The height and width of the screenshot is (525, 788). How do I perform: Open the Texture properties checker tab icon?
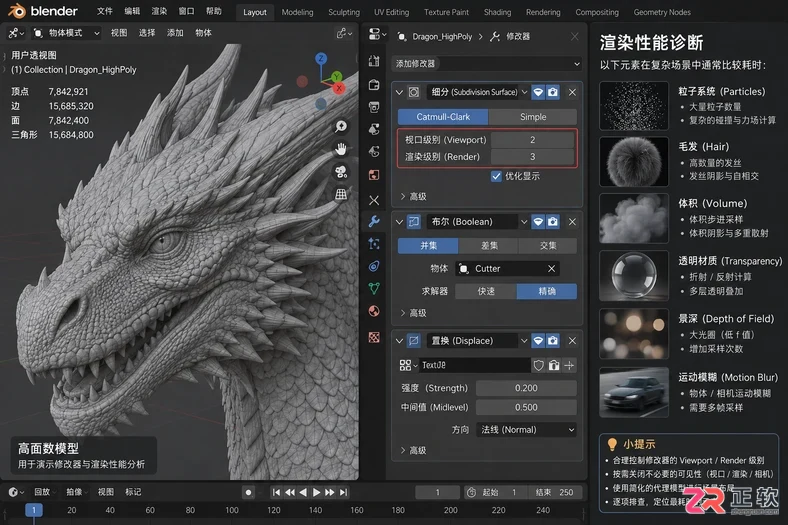coord(374,337)
